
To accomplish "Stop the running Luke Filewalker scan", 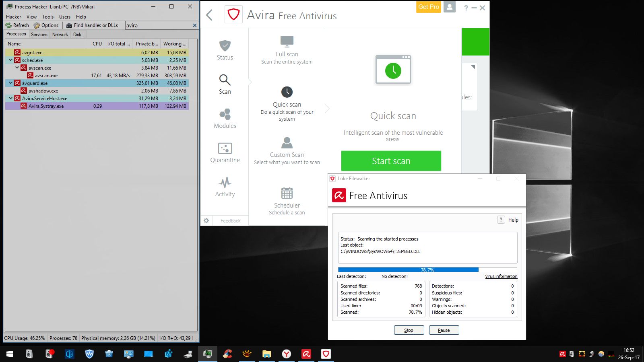I will pos(409,330).
